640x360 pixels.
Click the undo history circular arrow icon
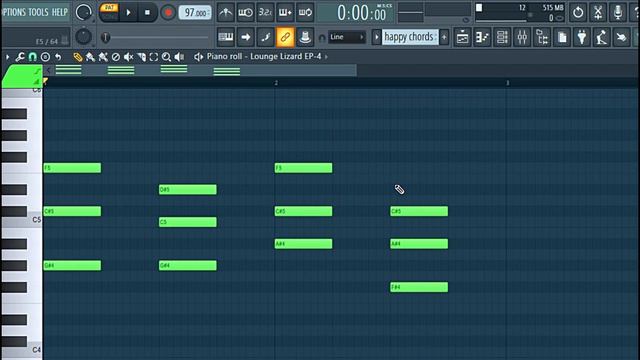[578, 13]
